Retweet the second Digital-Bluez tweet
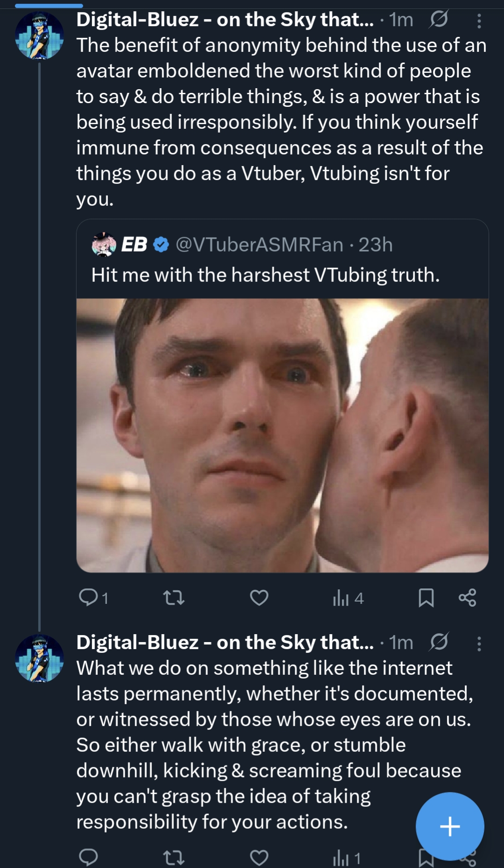The height and width of the screenshot is (868, 504). point(174,857)
